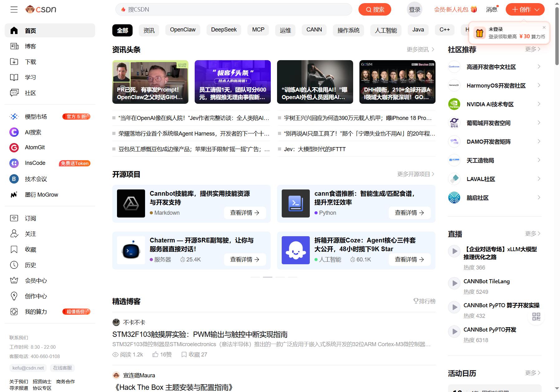
Task: Open InsCode icon in sidebar
Action: (14, 163)
